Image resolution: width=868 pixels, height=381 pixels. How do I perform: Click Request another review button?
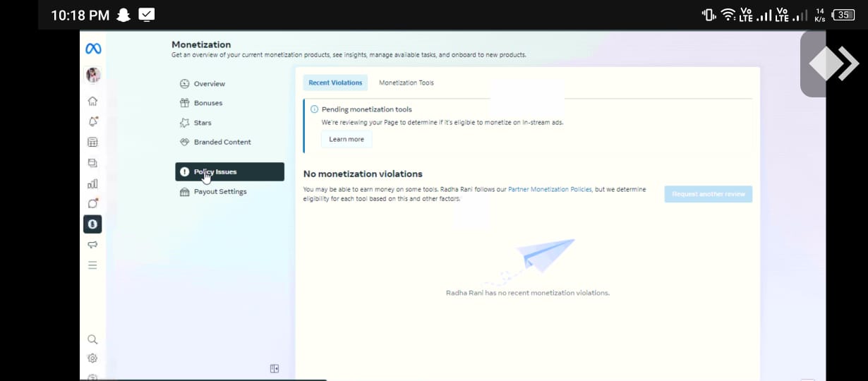709,194
